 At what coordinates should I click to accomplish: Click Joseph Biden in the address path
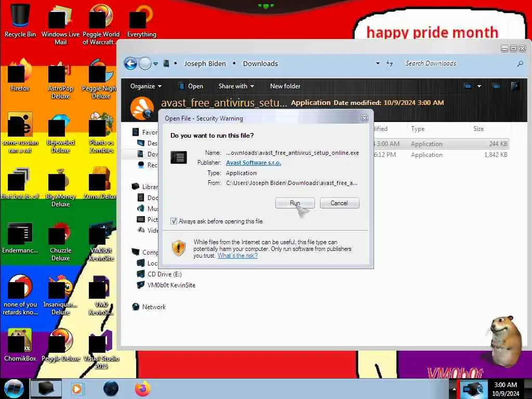click(205, 63)
